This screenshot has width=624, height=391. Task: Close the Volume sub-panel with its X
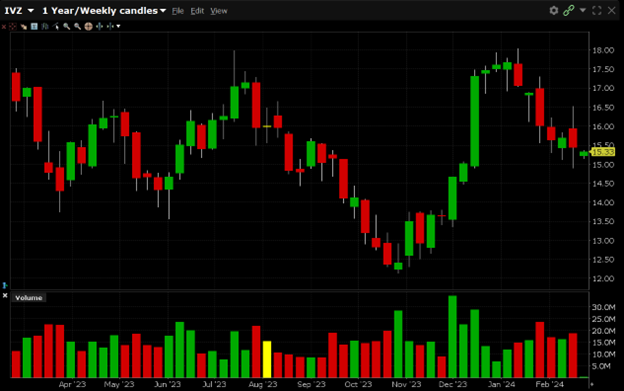coord(5,296)
